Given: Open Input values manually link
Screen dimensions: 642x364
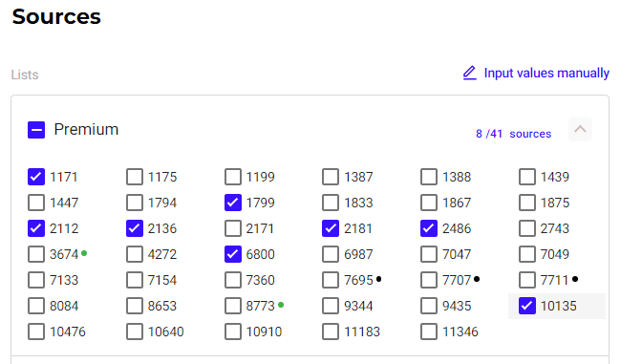Looking at the screenshot, I should (x=546, y=73).
